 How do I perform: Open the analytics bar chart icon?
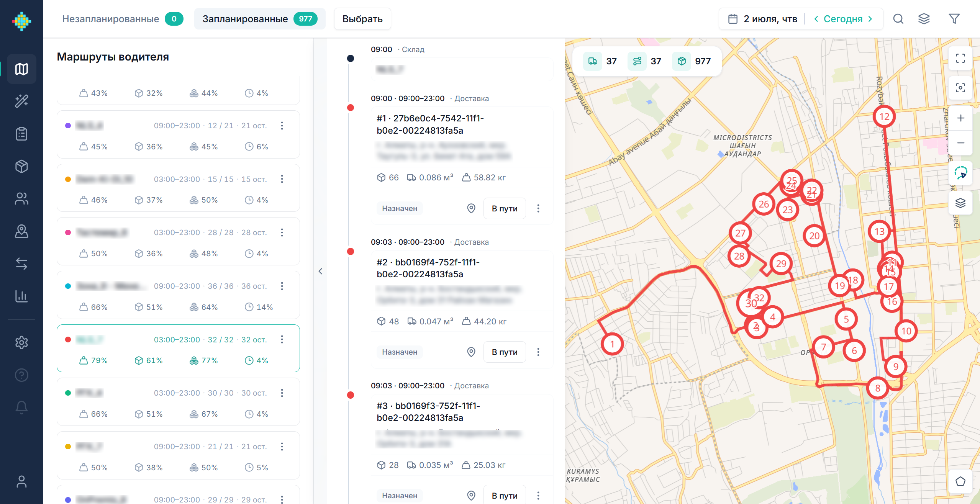[21, 296]
